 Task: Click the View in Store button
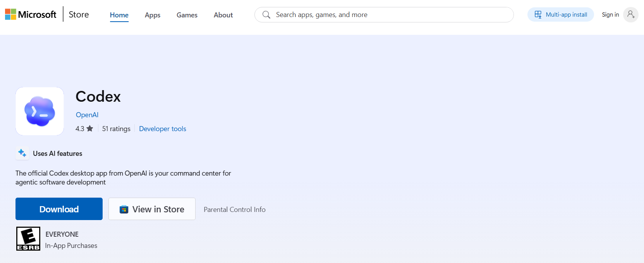click(152, 209)
